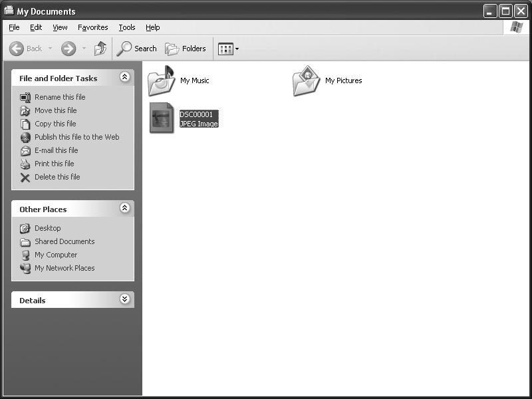Click the E-mail this file envelope icon
532x399 pixels.
25,151
